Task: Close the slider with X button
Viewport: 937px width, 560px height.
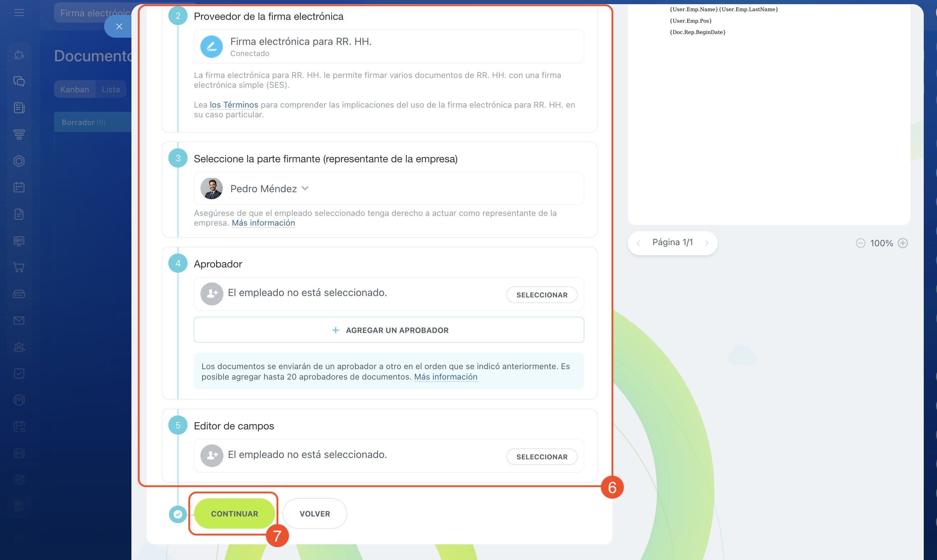Action: click(119, 26)
